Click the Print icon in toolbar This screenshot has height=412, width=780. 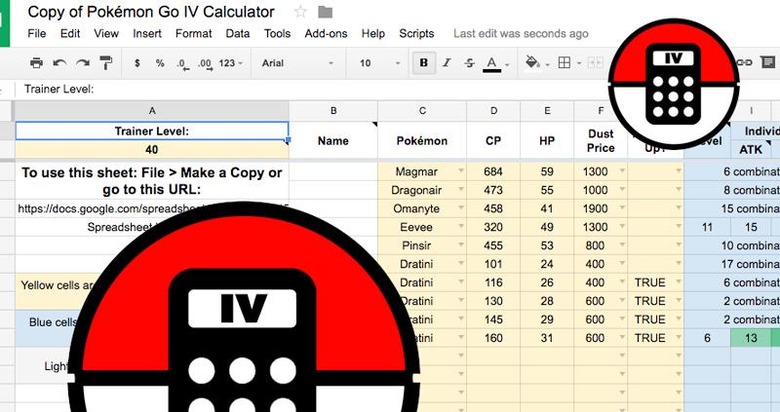[37, 63]
